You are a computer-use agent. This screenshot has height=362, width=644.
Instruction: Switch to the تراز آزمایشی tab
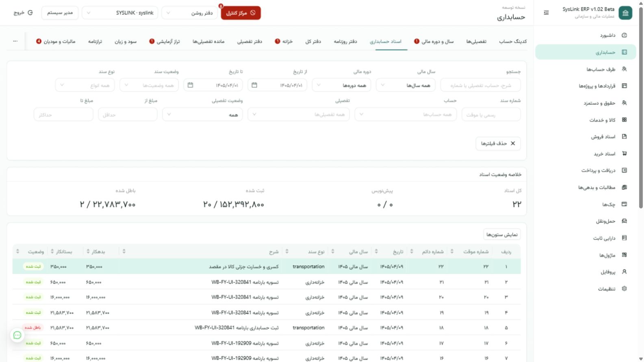tap(165, 41)
